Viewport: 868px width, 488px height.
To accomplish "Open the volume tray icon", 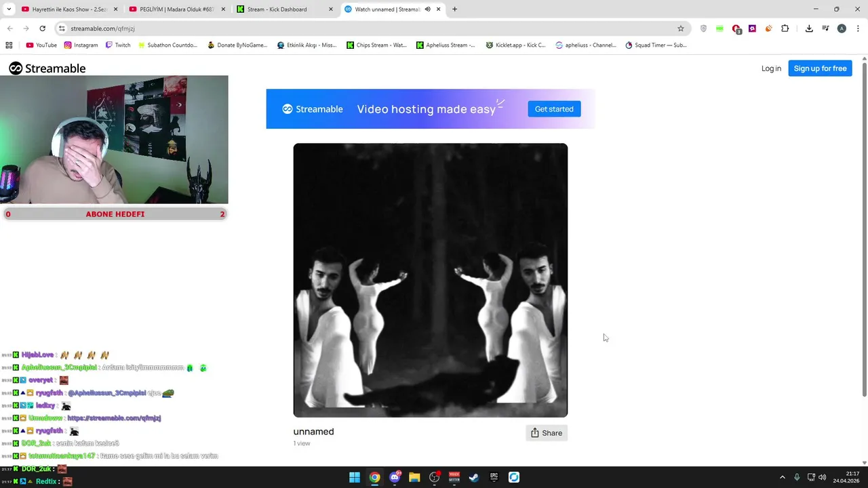I will tap(823, 477).
